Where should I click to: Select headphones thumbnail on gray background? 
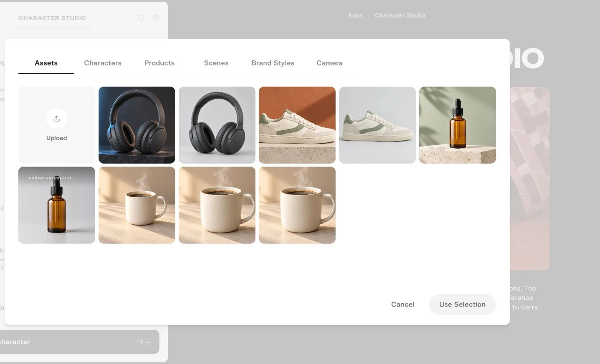click(217, 125)
